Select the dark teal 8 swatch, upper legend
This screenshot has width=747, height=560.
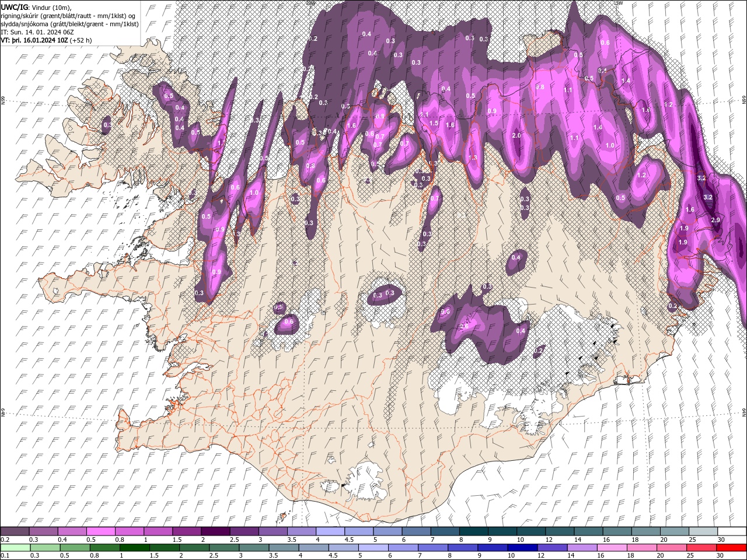click(473, 531)
